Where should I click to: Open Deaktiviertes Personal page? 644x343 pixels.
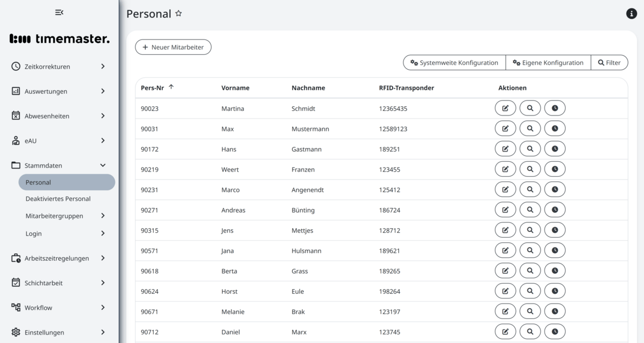point(58,199)
